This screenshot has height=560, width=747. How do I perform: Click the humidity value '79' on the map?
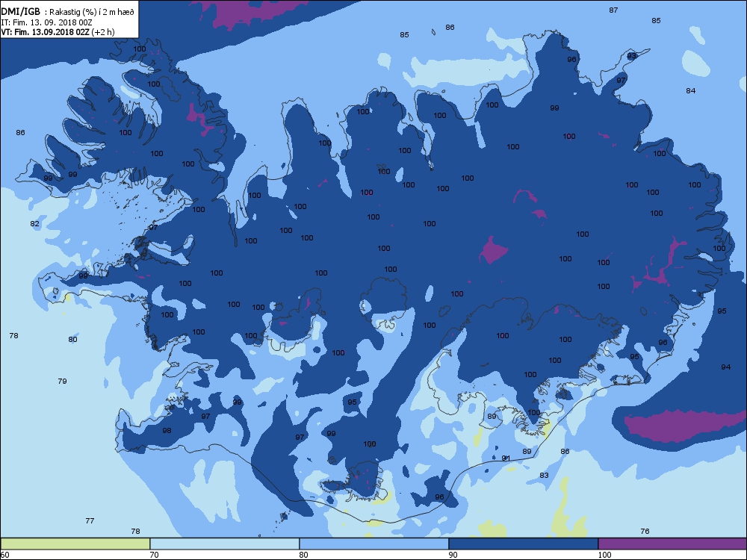coord(62,381)
